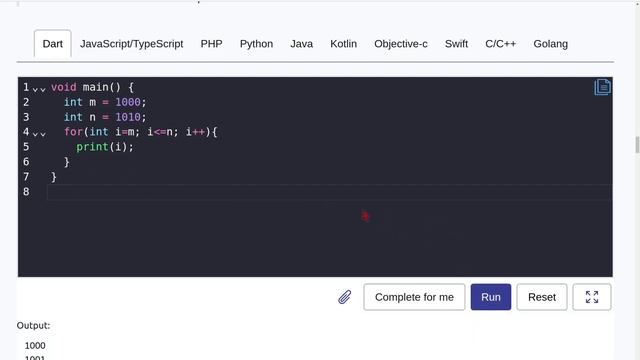Viewport: 640px width, 360px height.
Task: Switch to the Golang tab
Action: point(551,44)
